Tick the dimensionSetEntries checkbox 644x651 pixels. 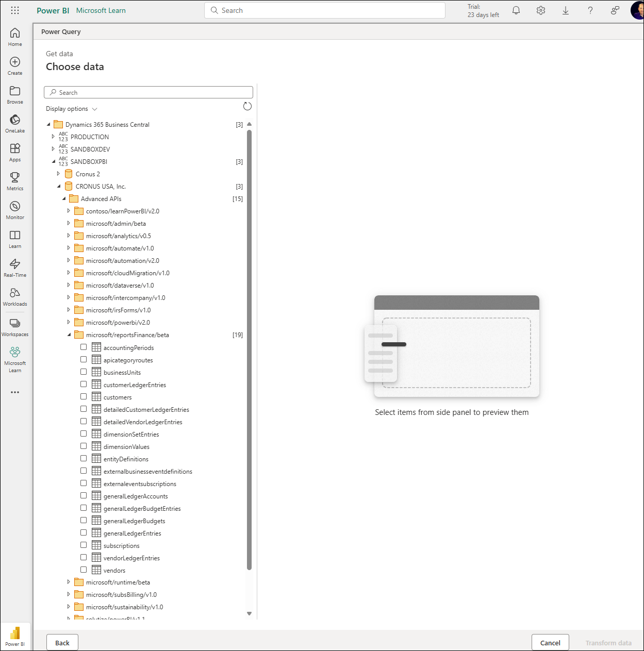coord(84,433)
